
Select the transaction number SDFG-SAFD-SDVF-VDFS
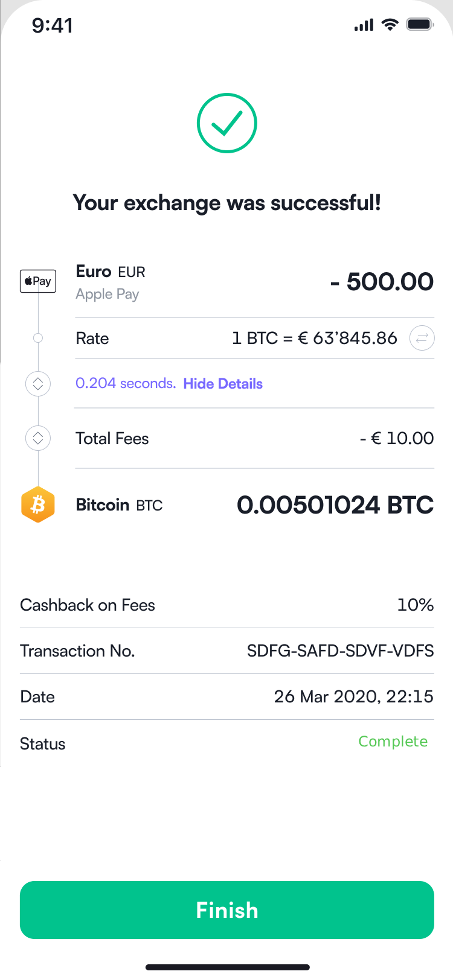[340, 651]
